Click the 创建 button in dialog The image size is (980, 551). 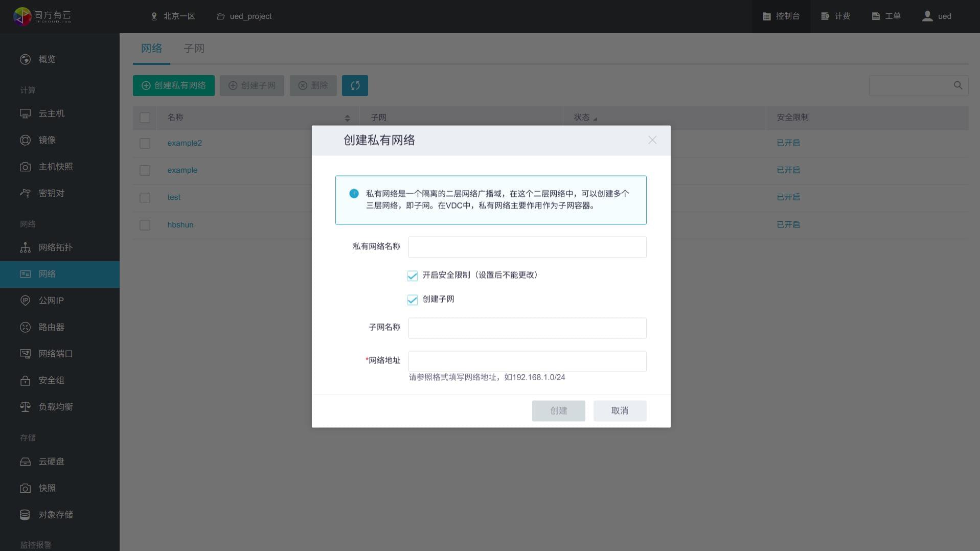[559, 411]
